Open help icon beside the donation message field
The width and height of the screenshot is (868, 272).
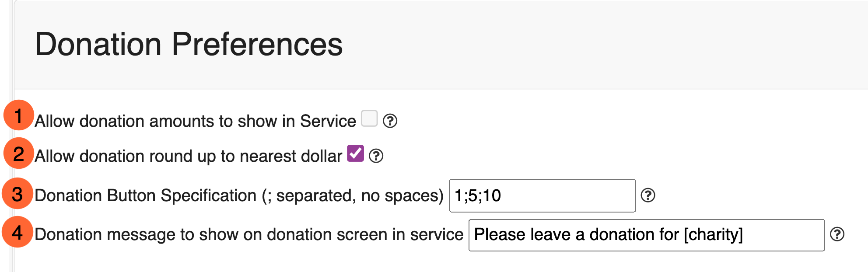pyautogui.click(x=837, y=234)
